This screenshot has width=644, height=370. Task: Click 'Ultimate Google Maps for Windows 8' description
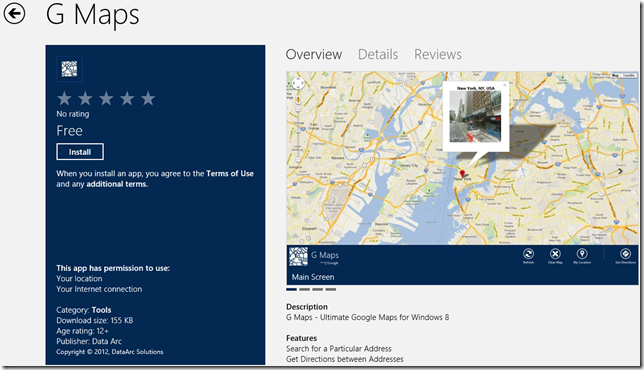(x=384, y=317)
